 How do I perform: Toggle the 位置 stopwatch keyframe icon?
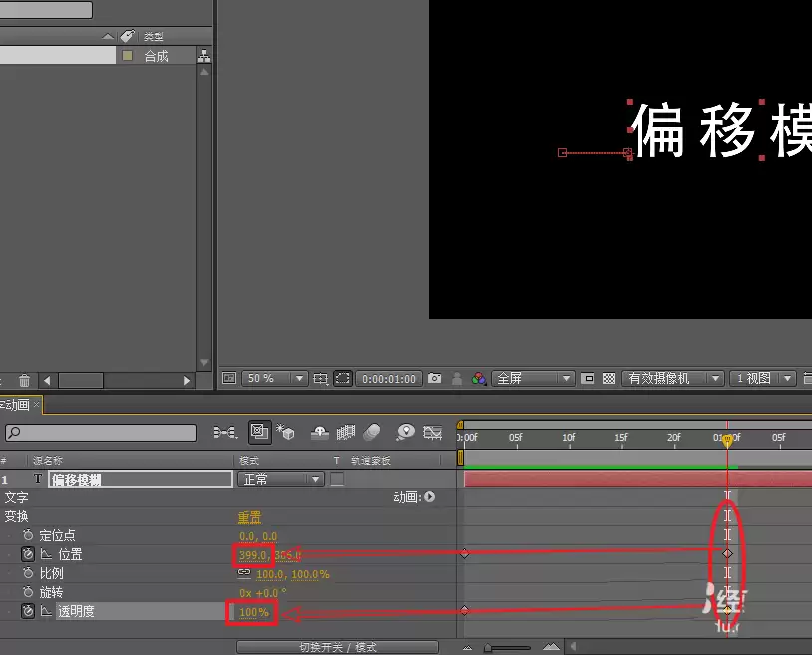[x=28, y=554]
